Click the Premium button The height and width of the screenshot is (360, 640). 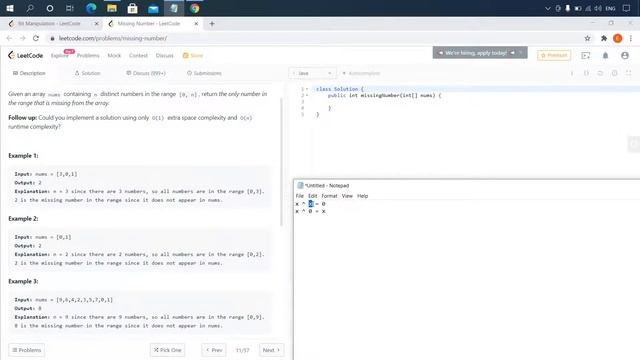tap(554, 55)
